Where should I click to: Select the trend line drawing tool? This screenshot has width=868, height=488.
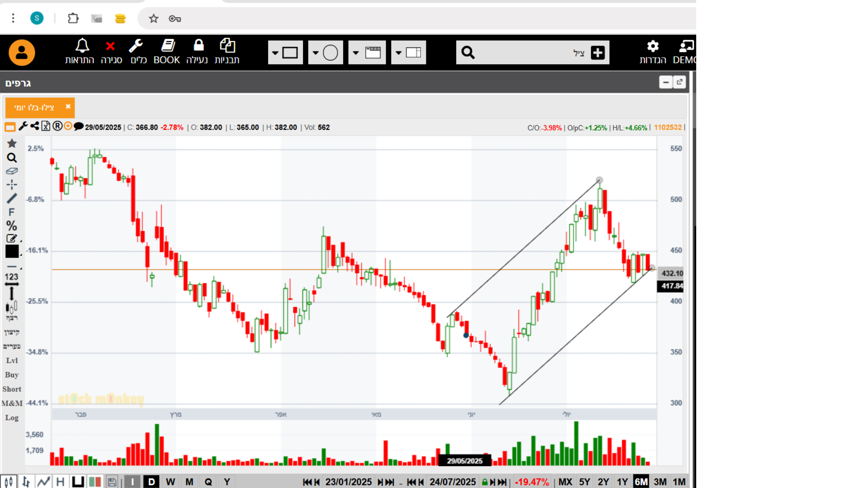[12, 198]
